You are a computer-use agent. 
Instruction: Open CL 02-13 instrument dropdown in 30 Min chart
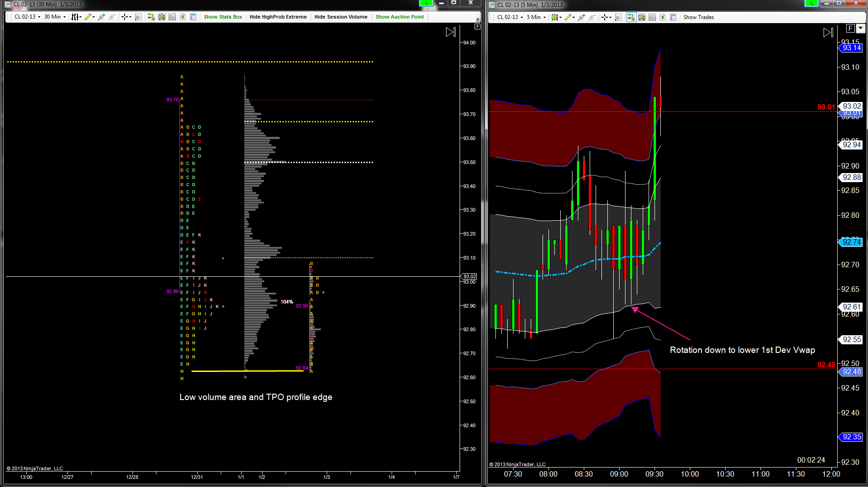[27, 17]
